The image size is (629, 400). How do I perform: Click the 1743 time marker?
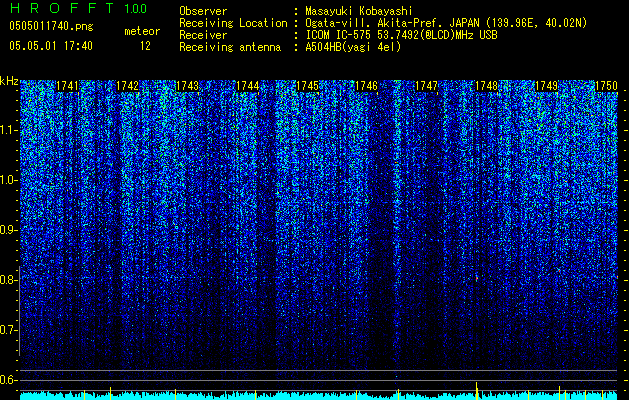pos(187,86)
